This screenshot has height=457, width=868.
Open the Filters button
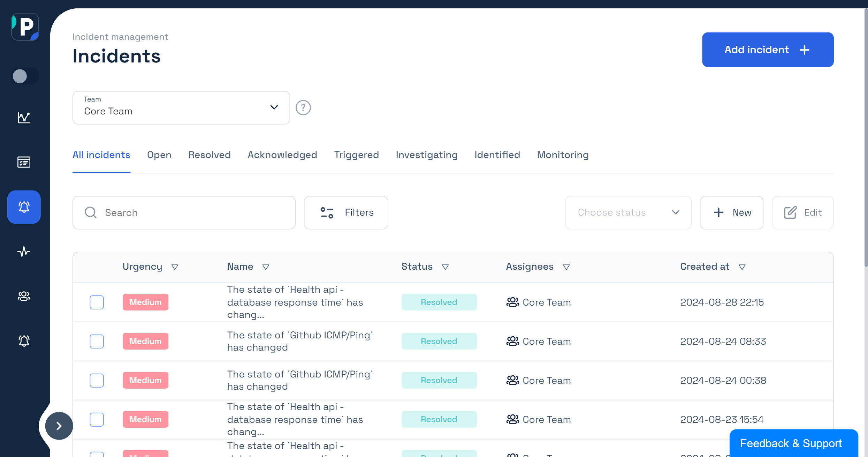click(346, 212)
